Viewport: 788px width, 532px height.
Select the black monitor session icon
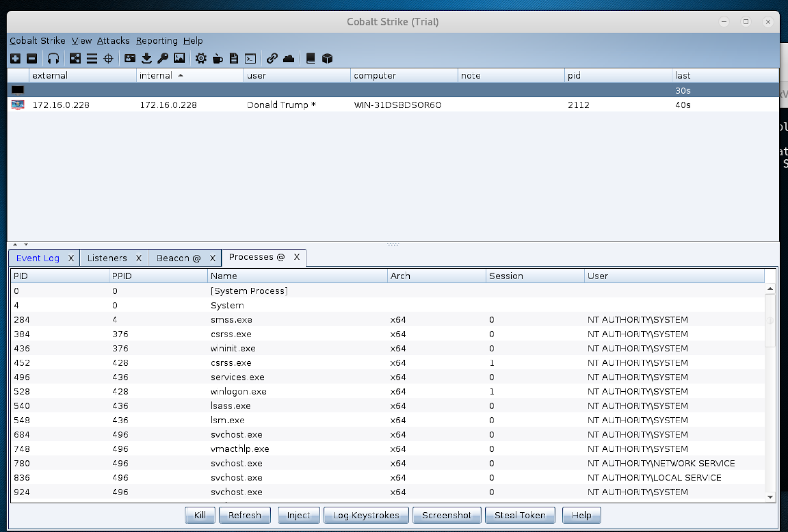click(18, 90)
